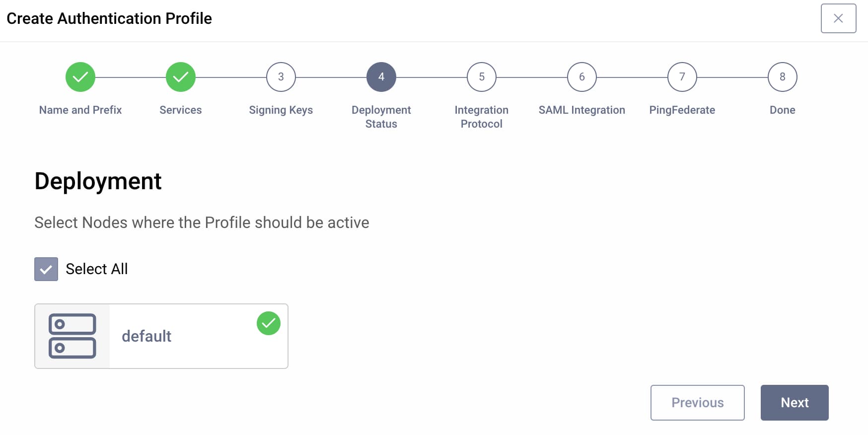The image size is (868, 435).
Task: Click the green checkmark on Name and Prefix step
Action: tap(80, 76)
